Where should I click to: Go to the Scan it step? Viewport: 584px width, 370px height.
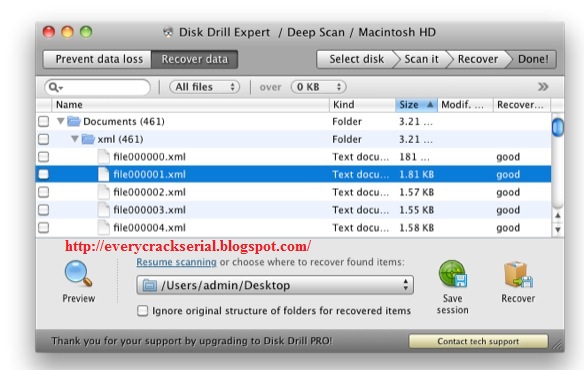[x=421, y=59]
